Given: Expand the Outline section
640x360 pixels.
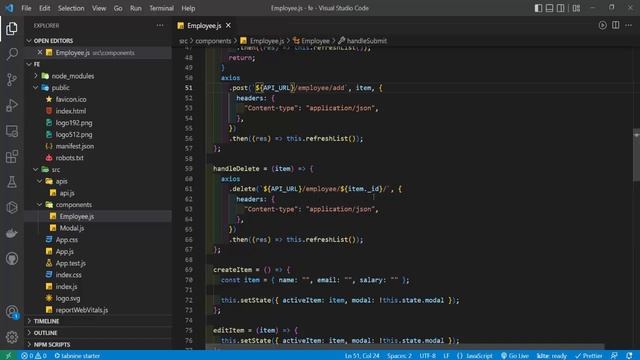Looking at the screenshot, I should click(98, 333).
